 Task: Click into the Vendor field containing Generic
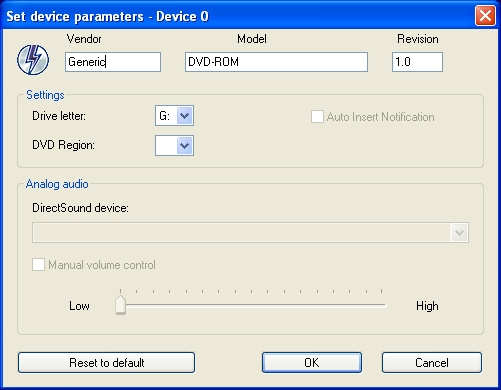point(113,62)
